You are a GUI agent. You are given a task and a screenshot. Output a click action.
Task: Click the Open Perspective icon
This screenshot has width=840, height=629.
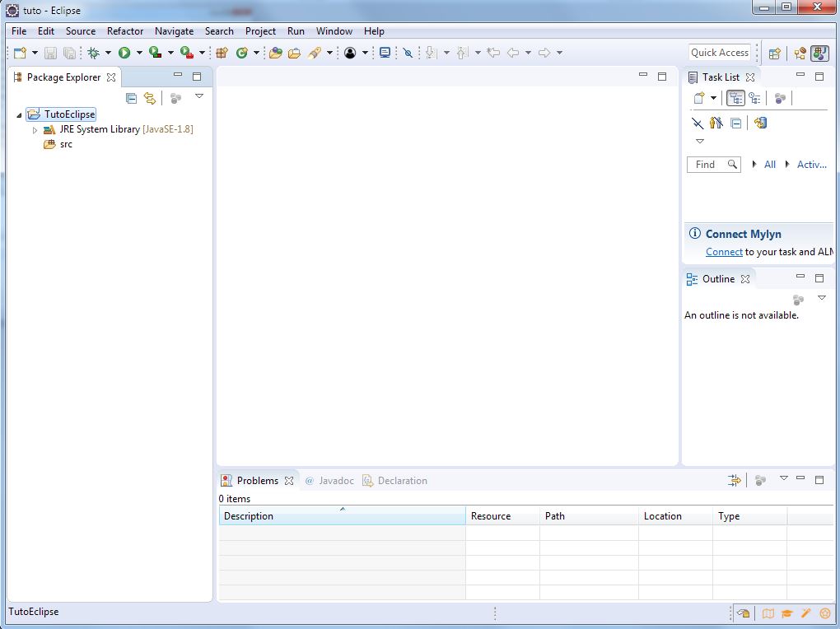(x=774, y=54)
